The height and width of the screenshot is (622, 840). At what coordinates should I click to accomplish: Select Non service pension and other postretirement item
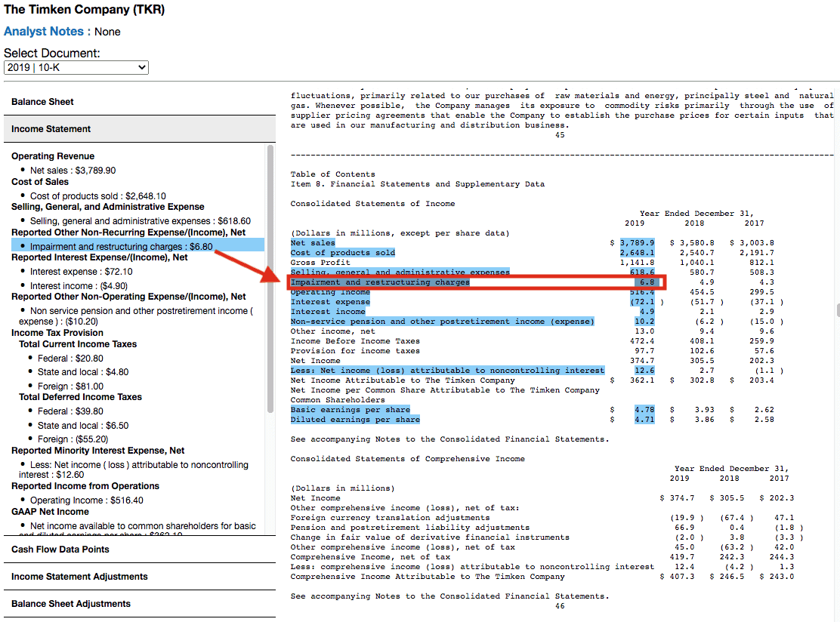coord(135,316)
